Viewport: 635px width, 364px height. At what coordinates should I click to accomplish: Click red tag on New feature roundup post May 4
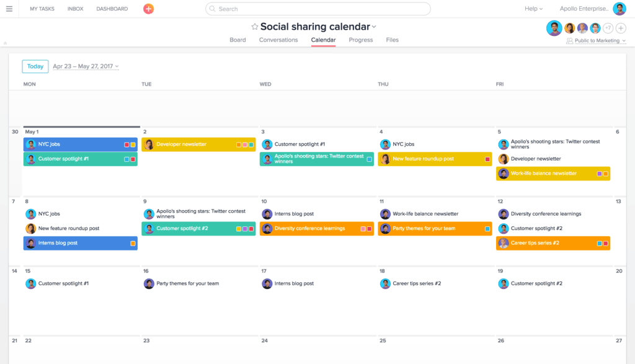pyautogui.click(x=487, y=159)
